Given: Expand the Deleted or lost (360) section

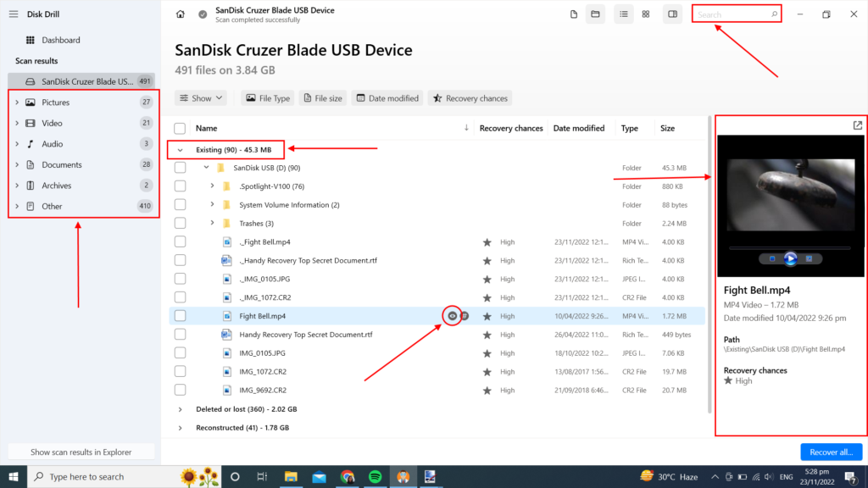Looking at the screenshot, I should tap(179, 408).
